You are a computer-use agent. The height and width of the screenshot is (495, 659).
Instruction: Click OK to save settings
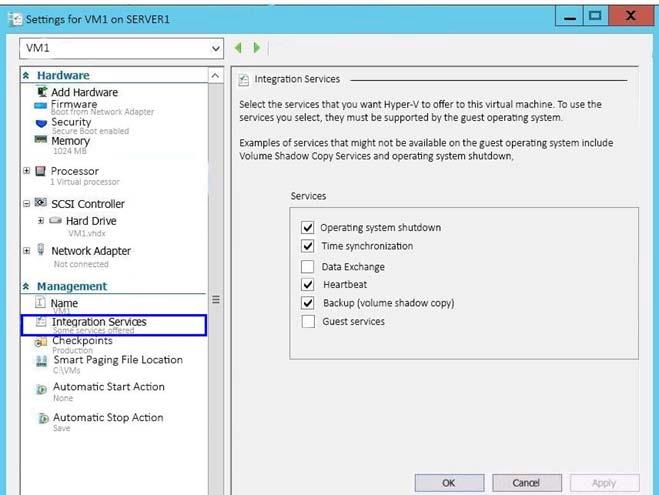pos(449,483)
